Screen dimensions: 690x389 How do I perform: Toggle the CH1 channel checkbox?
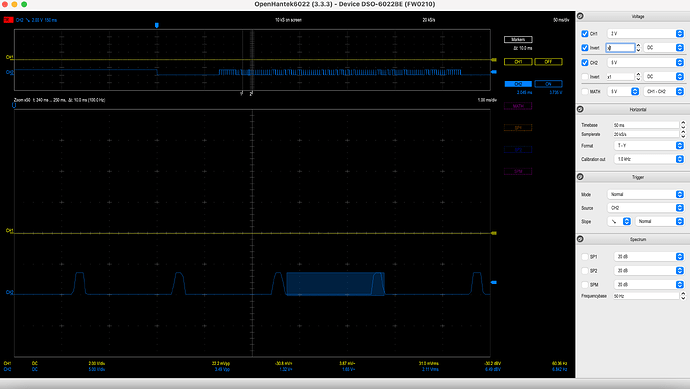[x=585, y=33]
